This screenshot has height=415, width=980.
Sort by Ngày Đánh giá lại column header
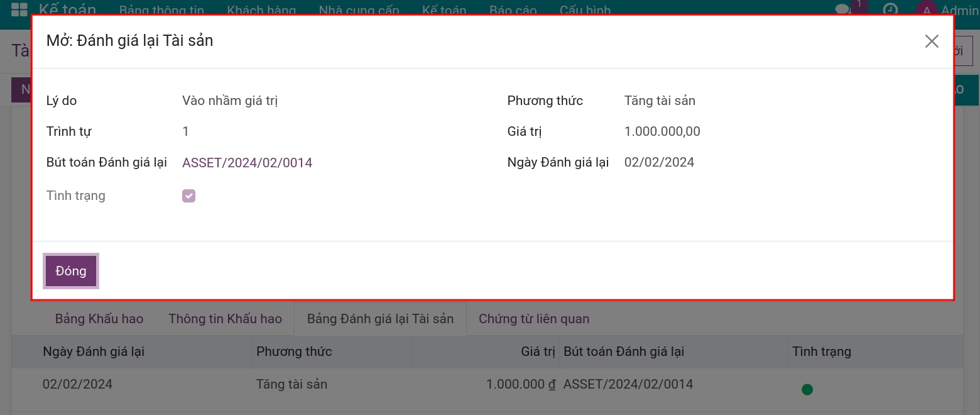94,351
